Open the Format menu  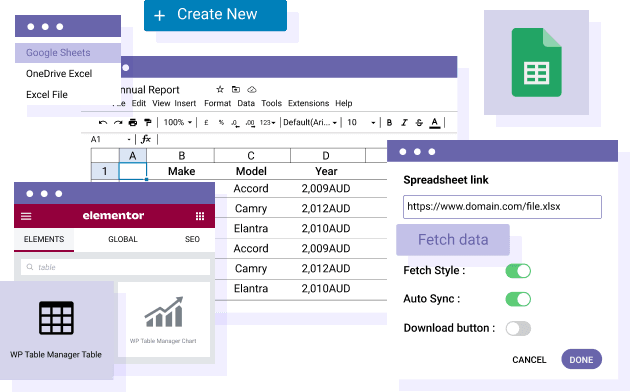[x=217, y=103]
